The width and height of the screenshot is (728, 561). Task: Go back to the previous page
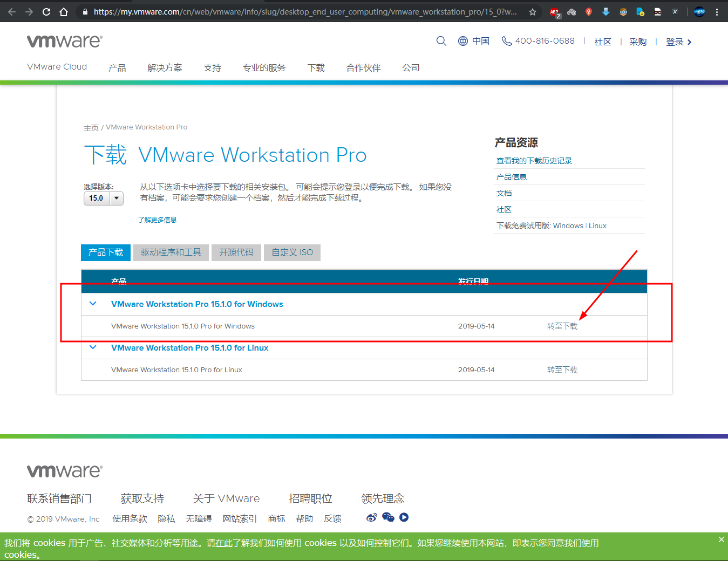click(12, 11)
